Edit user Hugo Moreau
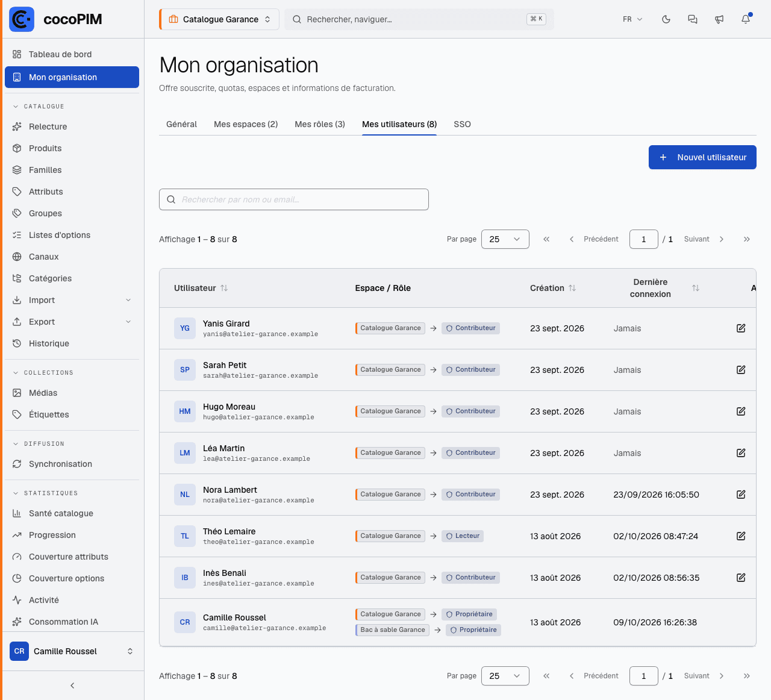The width and height of the screenshot is (771, 700). (x=741, y=411)
